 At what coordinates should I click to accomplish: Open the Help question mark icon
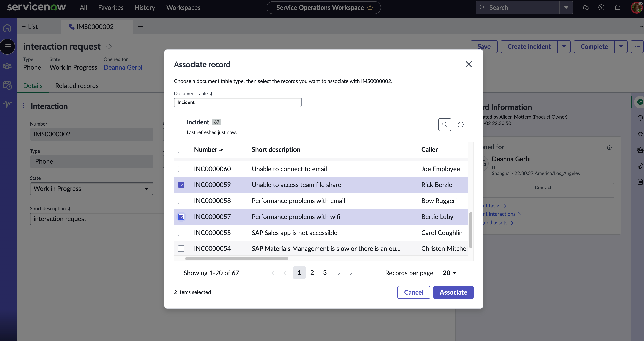[601, 8]
